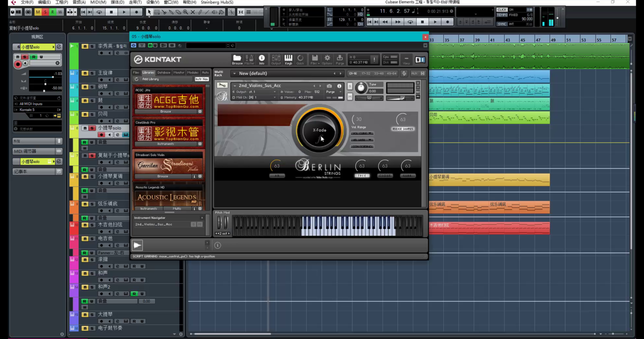The width and height of the screenshot is (644, 339).
Task: Switch to Kontakt Files tab
Action: [x=136, y=72]
